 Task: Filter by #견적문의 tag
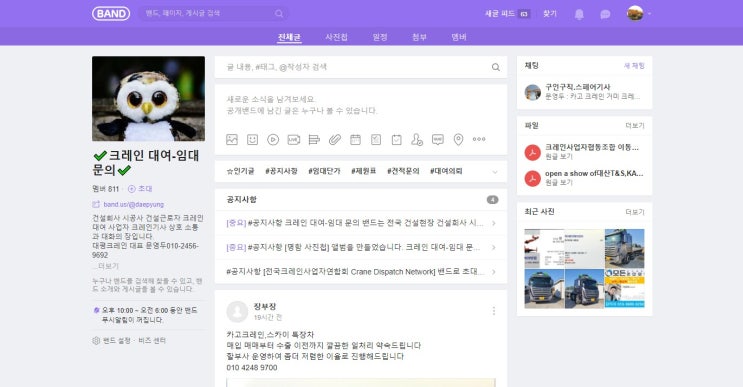coord(403,171)
